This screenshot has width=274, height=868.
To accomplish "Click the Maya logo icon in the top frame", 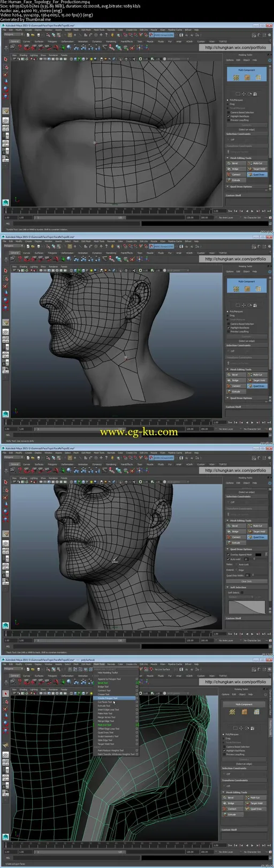I will (x=5, y=202).
